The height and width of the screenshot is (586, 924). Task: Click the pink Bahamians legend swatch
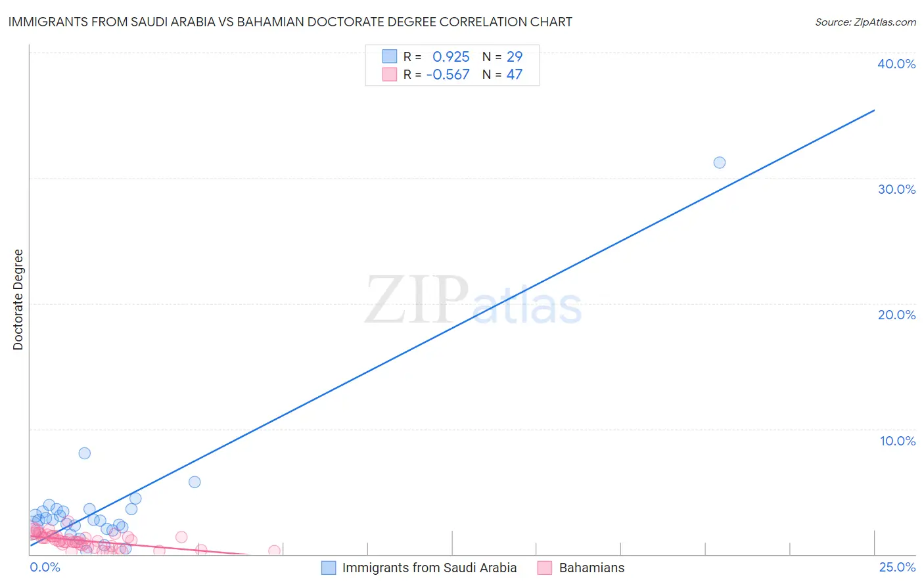click(545, 568)
